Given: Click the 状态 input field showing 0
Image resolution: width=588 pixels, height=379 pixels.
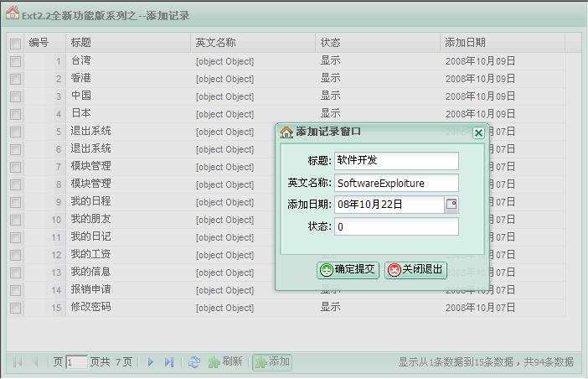Looking at the screenshot, I should tap(396, 226).
